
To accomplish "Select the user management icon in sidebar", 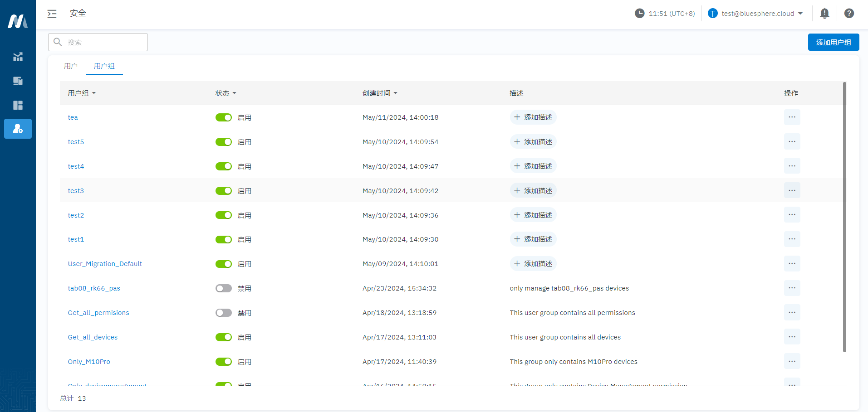I will point(18,129).
